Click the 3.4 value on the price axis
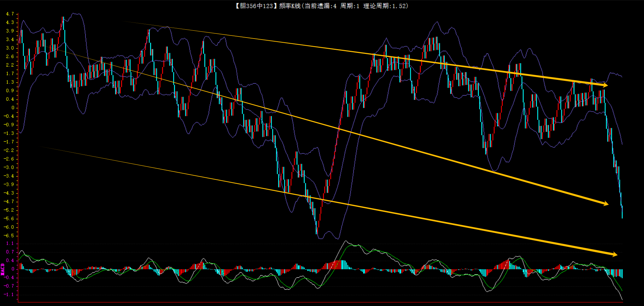This screenshot has height=306, width=644. (10, 40)
